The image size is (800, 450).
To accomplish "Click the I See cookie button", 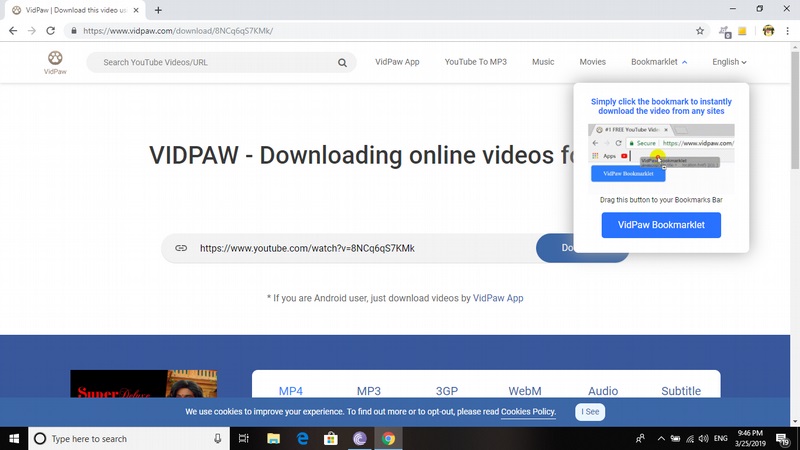I will pyautogui.click(x=590, y=412).
